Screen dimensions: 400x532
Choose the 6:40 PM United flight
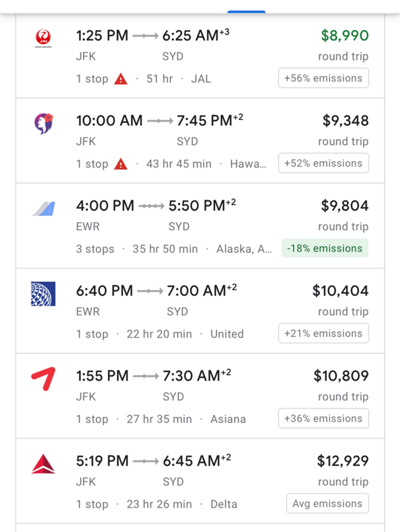click(200, 311)
